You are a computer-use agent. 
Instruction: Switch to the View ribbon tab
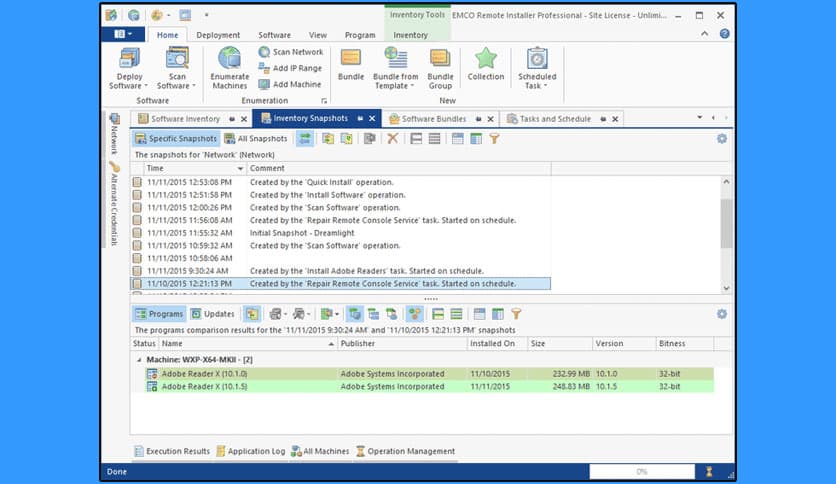tap(318, 35)
